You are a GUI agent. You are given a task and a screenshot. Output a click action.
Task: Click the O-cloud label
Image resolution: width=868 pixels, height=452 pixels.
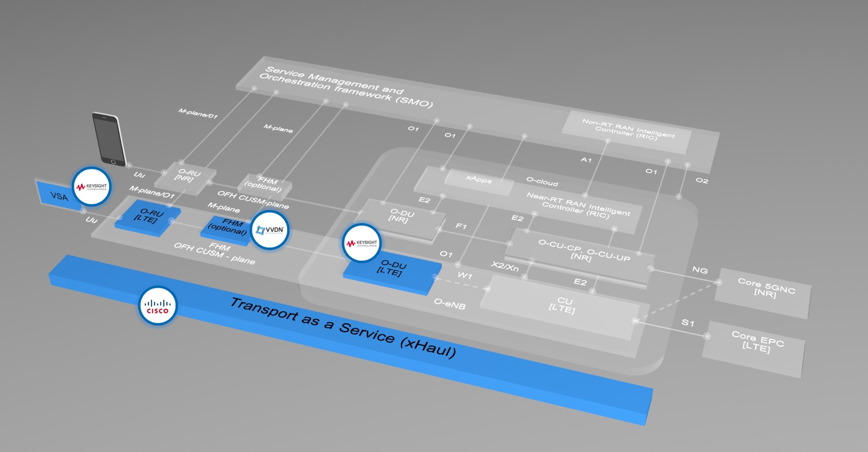[542, 182]
